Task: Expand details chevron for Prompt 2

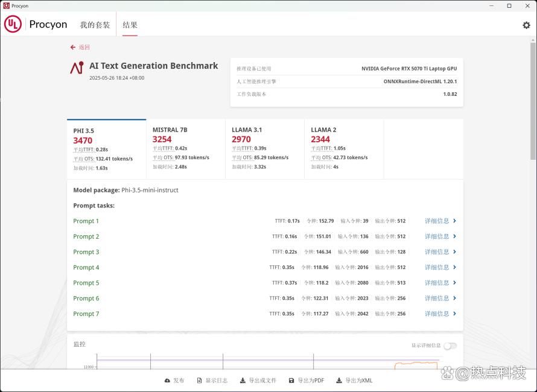Action: [x=454, y=236]
